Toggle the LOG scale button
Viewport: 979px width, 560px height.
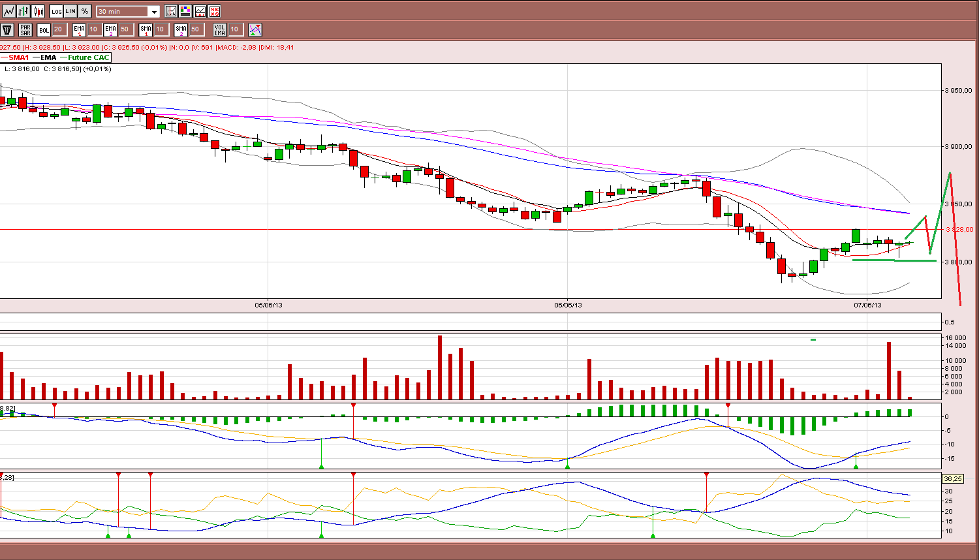tap(56, 11)
